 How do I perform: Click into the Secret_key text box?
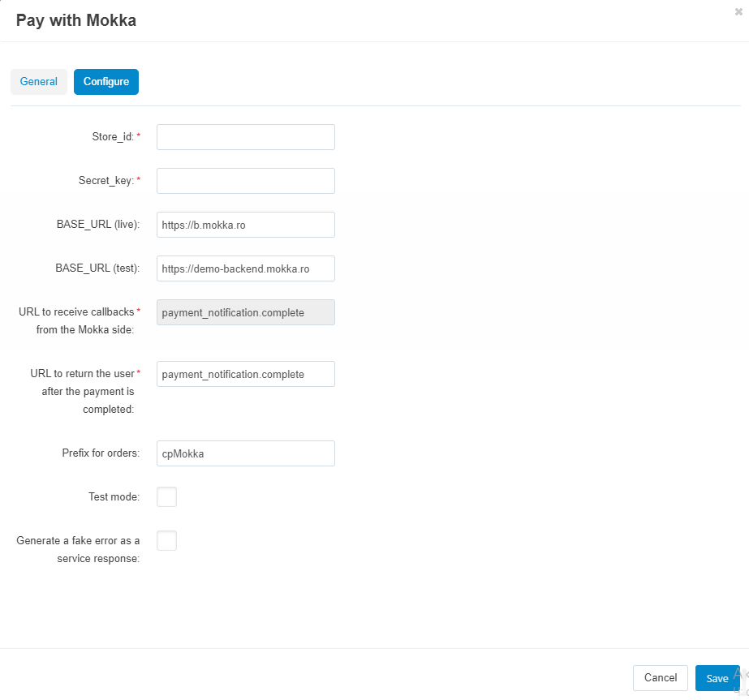click(x=245, y=181)
